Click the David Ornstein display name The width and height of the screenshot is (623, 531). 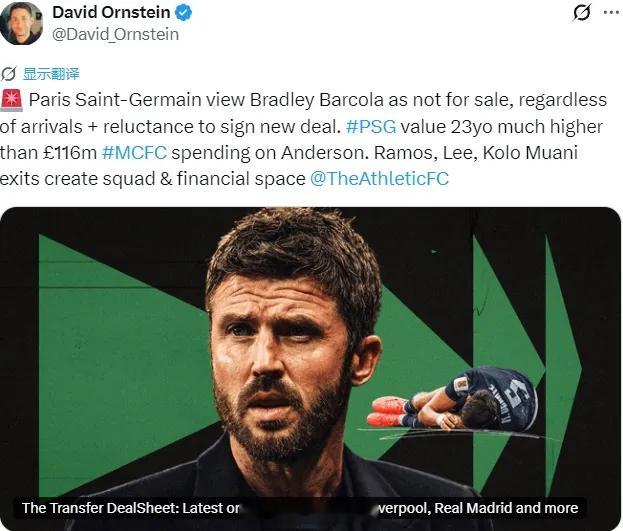111,12
